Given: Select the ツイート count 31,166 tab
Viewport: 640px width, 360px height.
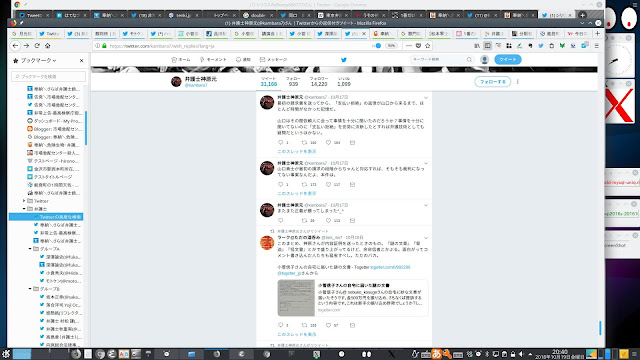Looking at the screenshot, I should tap(269, 82).
